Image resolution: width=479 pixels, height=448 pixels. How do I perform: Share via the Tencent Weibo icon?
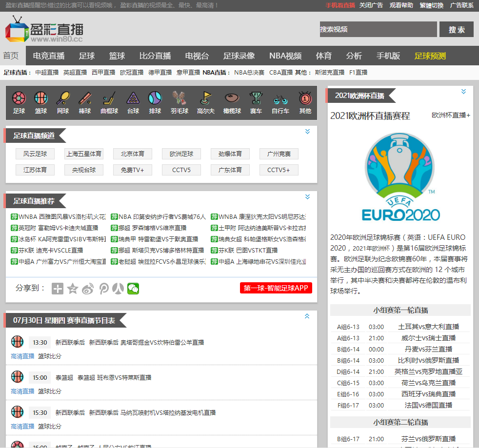103,289
